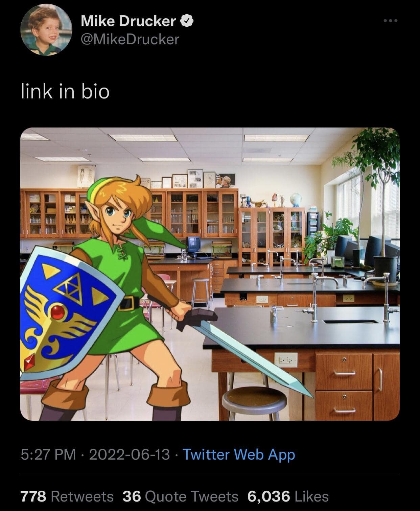Image resolution: width=420 pixels, height=511 pixels.
Task: Open the Twitter Web App source link
Action: point(239,455)
